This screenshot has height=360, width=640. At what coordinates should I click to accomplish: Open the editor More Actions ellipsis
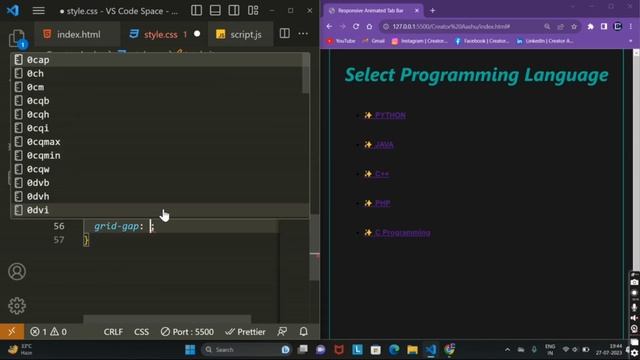click(303, 33)
